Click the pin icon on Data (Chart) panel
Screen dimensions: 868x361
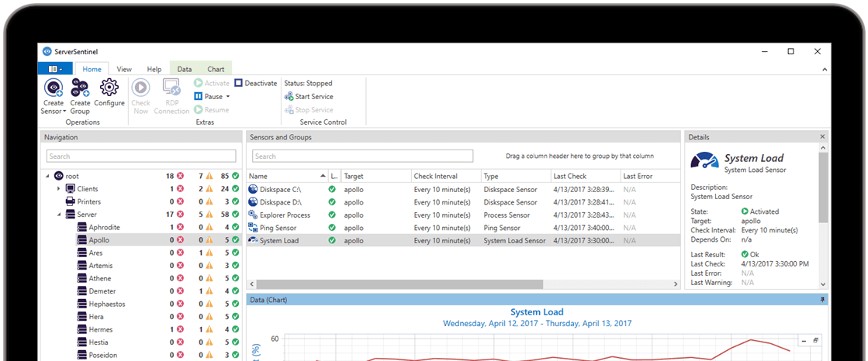pos(822,300)
